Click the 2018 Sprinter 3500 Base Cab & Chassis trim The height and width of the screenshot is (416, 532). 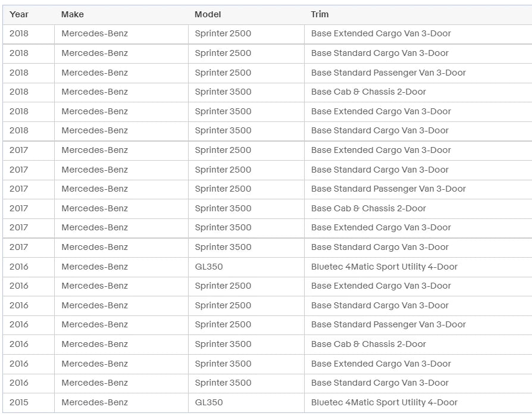[x=368, y=92]
